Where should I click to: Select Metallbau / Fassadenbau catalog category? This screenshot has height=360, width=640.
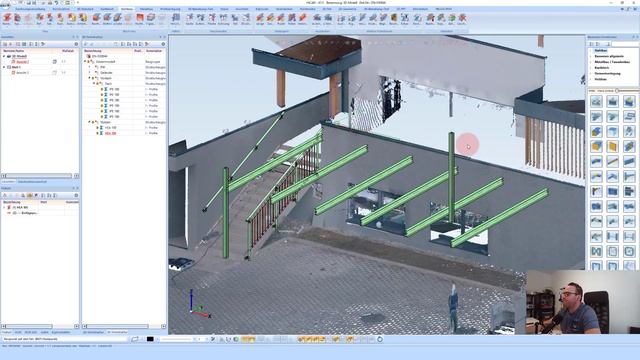(612, 62)
